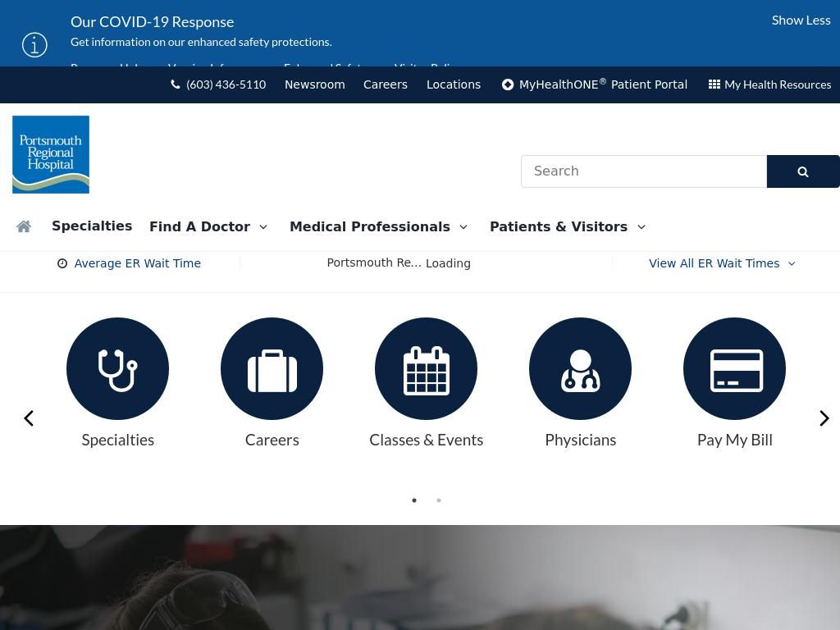Select first carousel page dot
840x630 pixels.
point(414,500)
